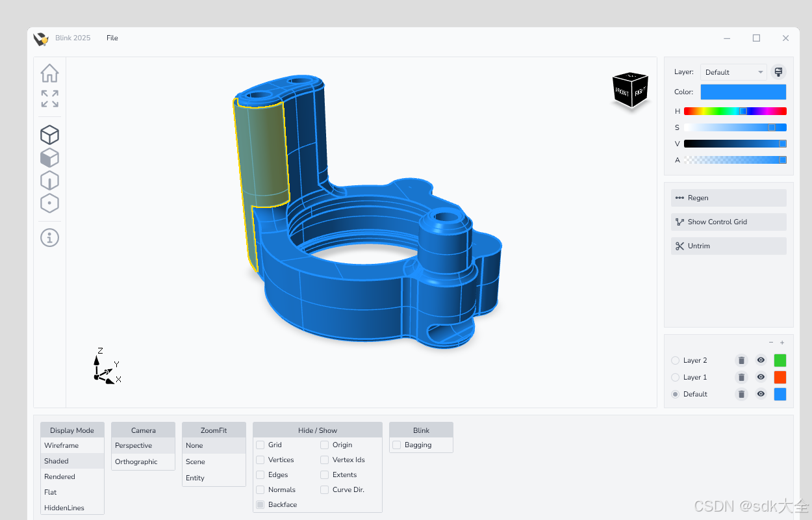This screenshot has width=812, height=520.
Task: Click the XYZ axis triad
Action: (107, 367)
